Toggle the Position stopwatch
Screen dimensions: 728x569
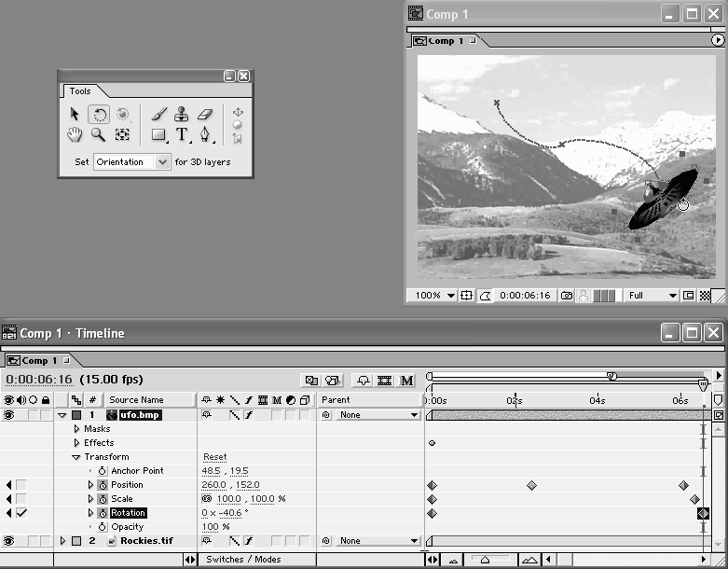click(x=103, y=485)
